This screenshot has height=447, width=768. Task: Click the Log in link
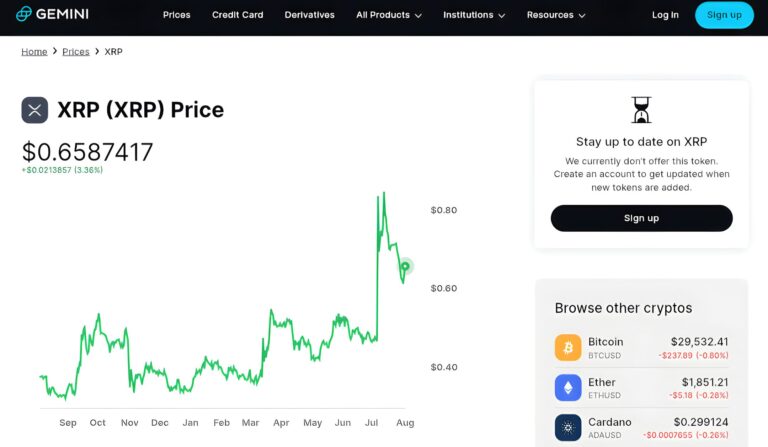coord(665,15)
